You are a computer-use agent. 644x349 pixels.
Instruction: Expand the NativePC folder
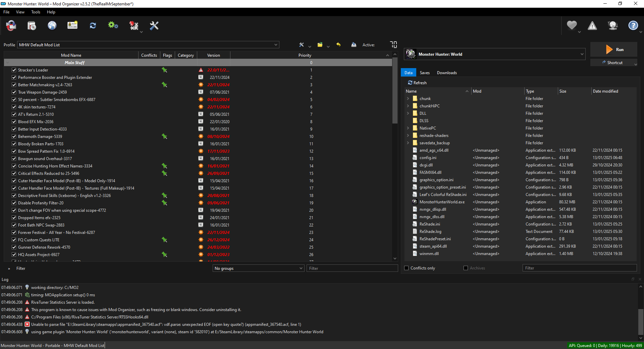pyautogui.click(x=408, y=128)
